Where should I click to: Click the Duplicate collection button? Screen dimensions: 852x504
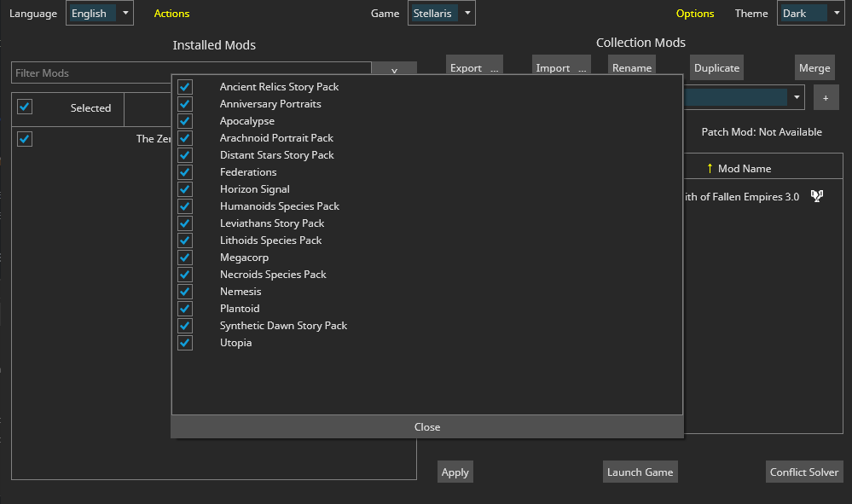tap(716, 68)
